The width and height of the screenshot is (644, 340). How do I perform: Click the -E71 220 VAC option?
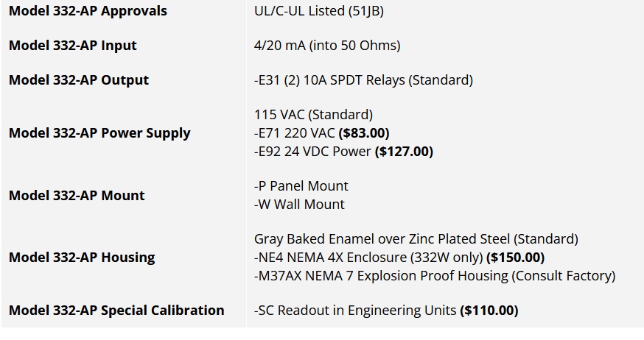(x=295, y=133)
